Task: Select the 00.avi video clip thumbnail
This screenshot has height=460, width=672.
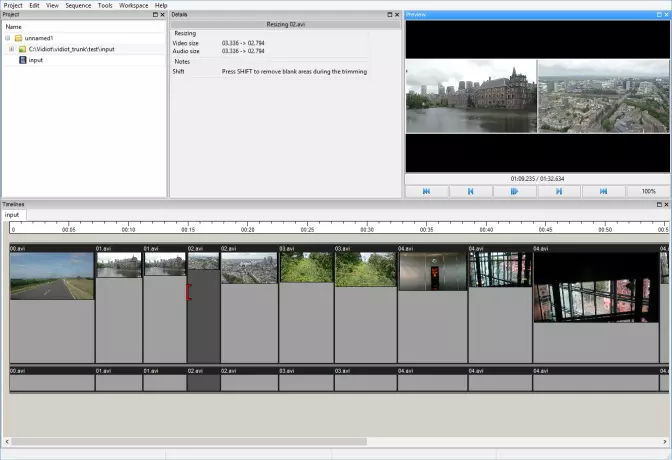Action: [x=52, y=276]
